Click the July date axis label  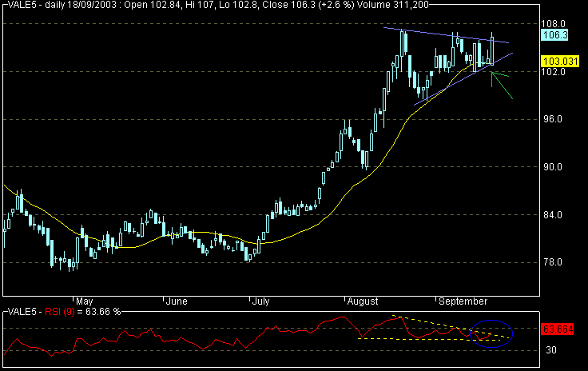click(x=260, y=301)
